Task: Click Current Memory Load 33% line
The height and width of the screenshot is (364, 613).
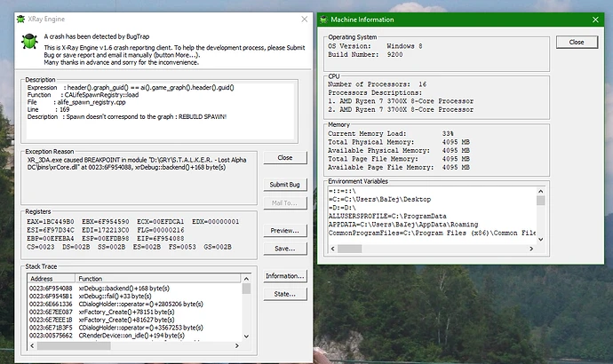Action: pyautogui.click(x=391, y=133)
